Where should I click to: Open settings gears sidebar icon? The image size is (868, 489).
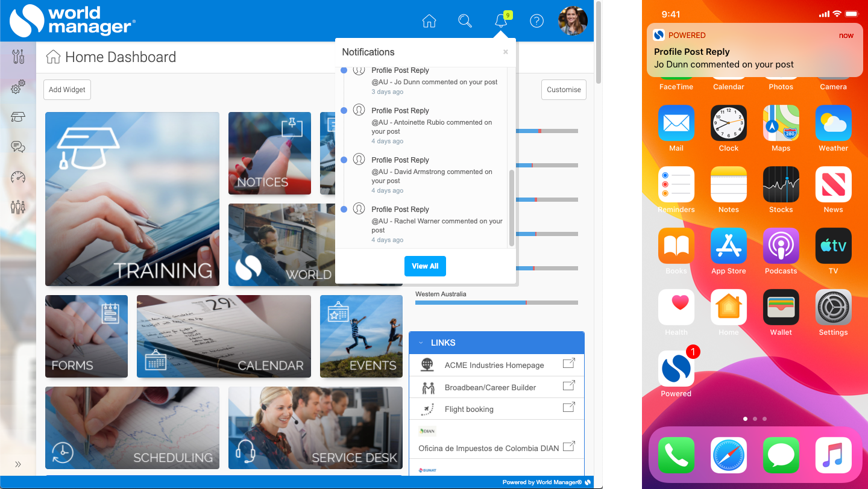click(x=18, y=87)
